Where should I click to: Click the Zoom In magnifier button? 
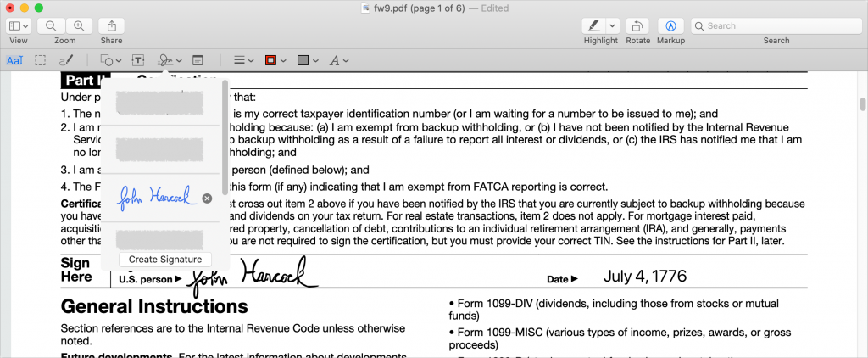(x=79, y=26)
